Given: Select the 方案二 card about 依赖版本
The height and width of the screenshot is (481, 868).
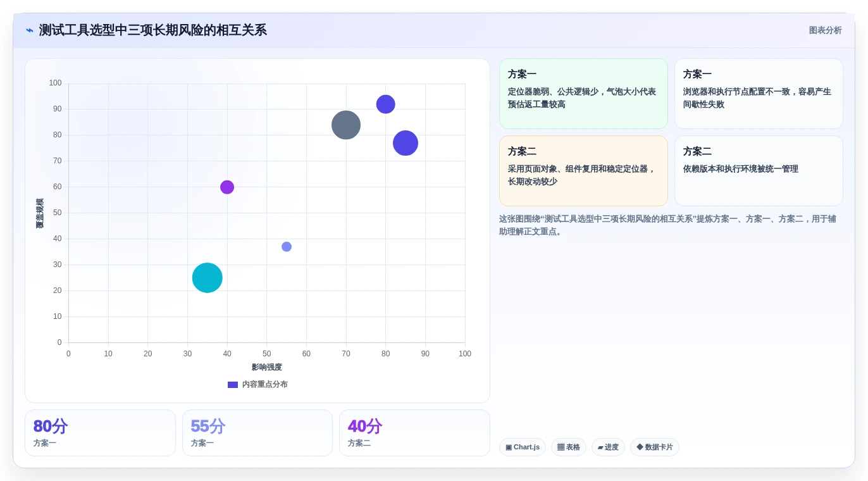Looking at the screenshot, I should pos(759,171).
